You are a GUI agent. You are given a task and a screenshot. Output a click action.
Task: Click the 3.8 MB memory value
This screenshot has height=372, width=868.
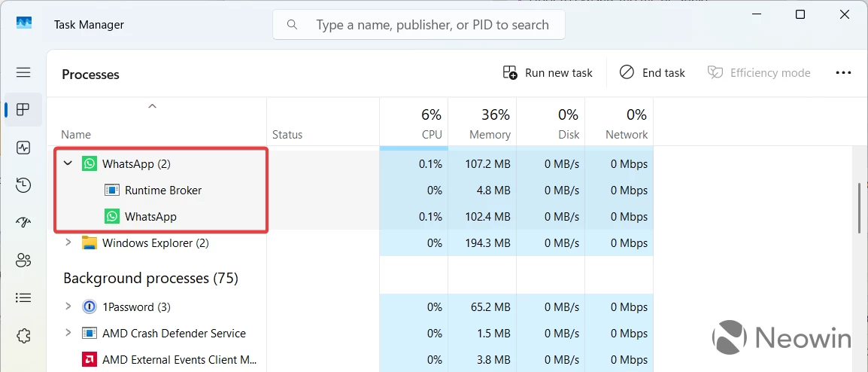493,360
